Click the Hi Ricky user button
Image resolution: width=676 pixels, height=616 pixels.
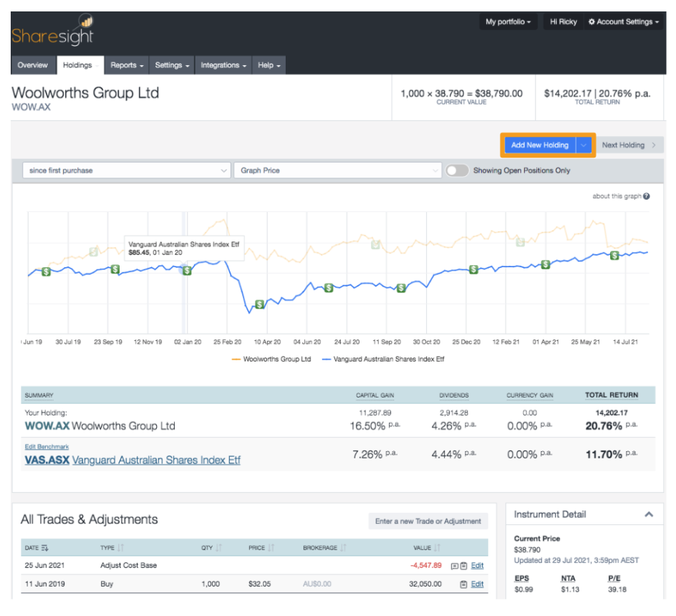pos(563,21)
